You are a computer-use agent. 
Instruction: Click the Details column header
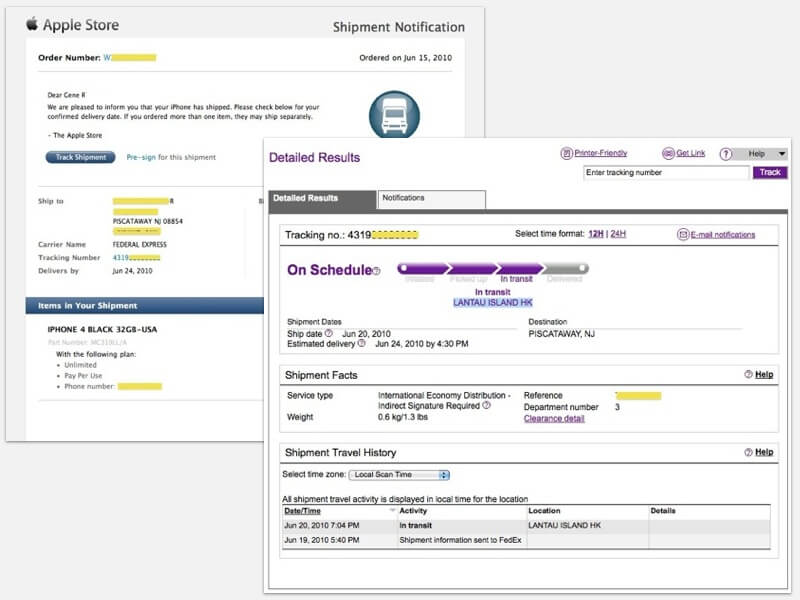point(663,511)
